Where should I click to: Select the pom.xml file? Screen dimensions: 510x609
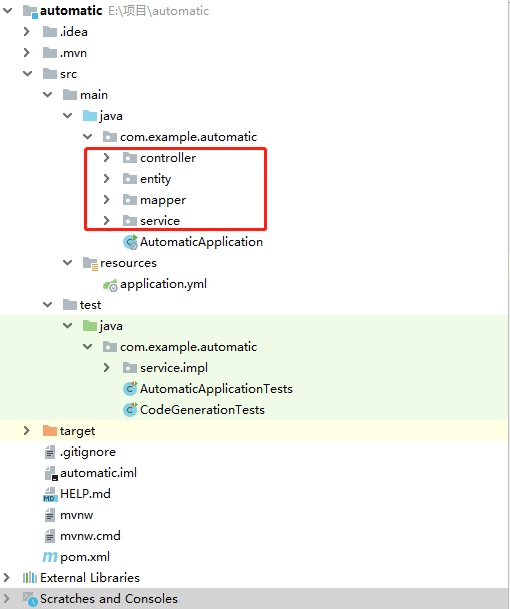click(x=85, y=557)
